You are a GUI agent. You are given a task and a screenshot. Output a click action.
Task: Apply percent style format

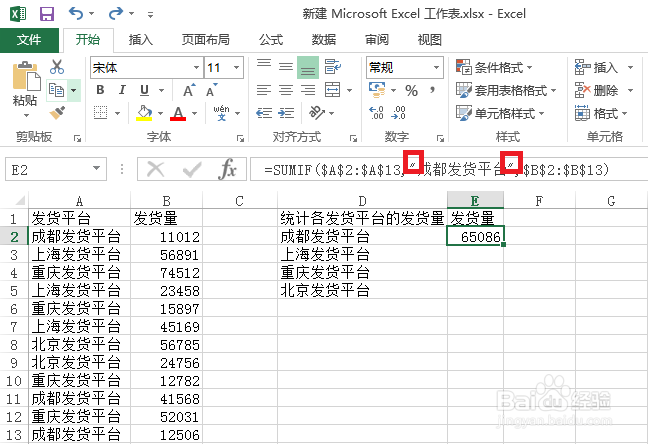tap(411, 91)
